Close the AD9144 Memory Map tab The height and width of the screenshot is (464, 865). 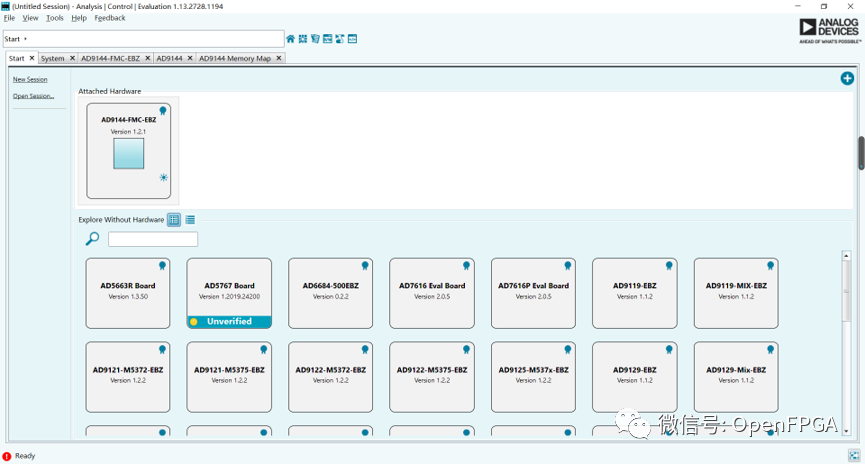(x=279, y=58)
